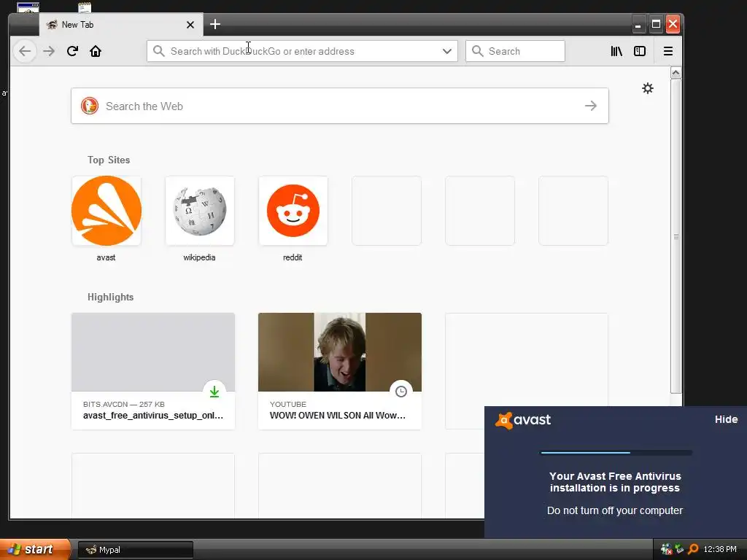Click the 'BITS.AVCDN — 257 KB' label
Image resolution: width=747 pixels, height=560 pixels.
pos(124,404)
